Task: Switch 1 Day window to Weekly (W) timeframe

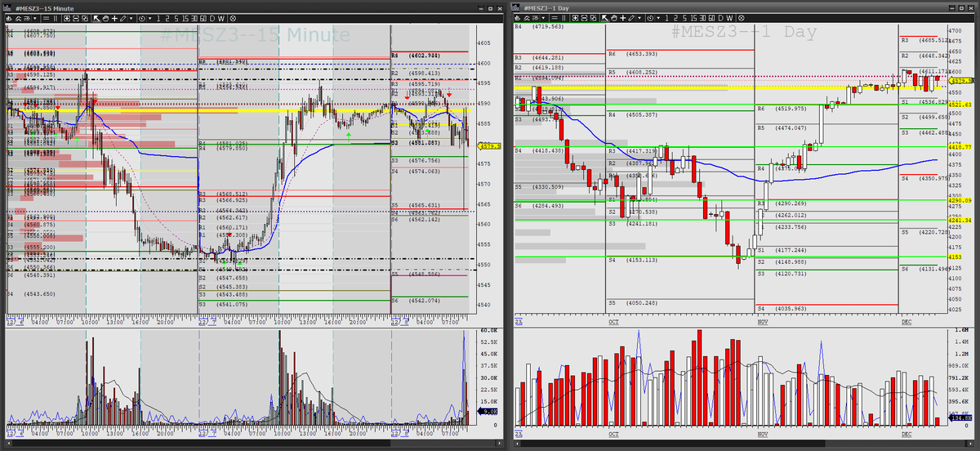Action: [x=729, y=18]
